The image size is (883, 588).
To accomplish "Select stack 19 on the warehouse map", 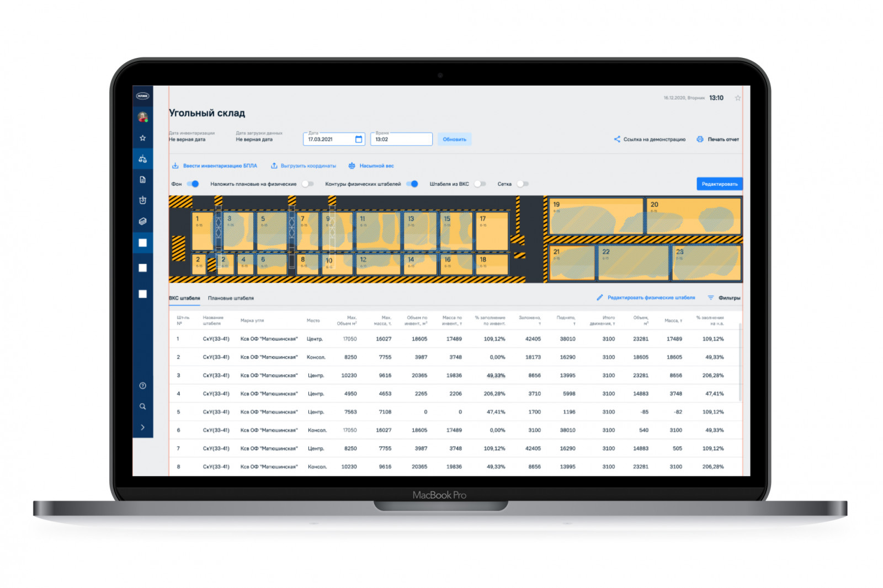I will click(x=597, y=216).
